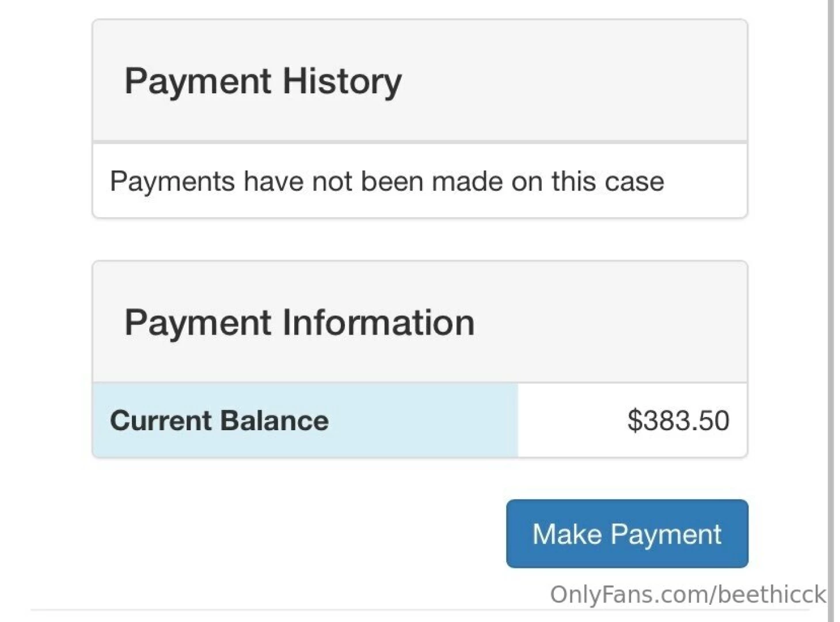Select the Payment Information panel heading
840x622 pixels.
(x=299, y=323)
